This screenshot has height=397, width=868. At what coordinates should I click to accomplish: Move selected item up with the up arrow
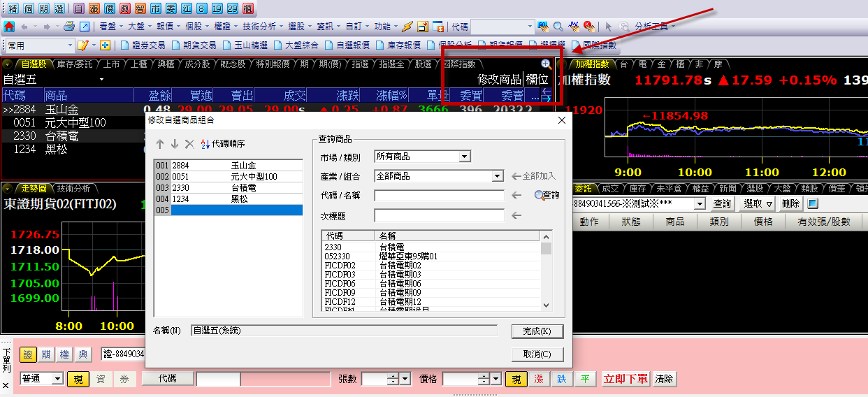(160, 144)
